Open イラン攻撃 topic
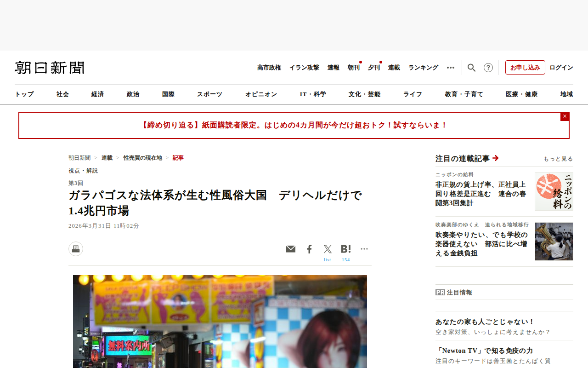The image size is (588, 368). 304,68
